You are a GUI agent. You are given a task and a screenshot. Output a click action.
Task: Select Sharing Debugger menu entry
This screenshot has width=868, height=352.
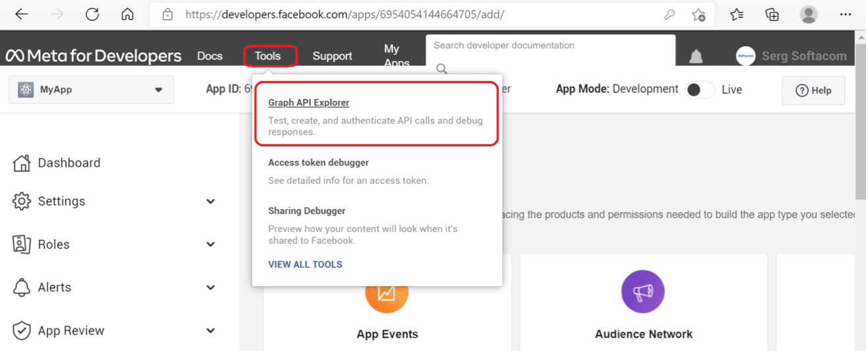coord(307,211)
